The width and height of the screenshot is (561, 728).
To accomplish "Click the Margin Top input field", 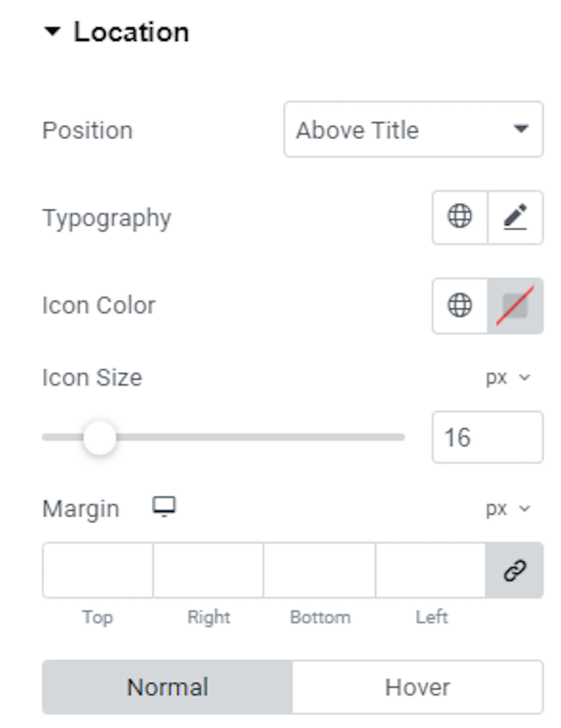I will (x=98, y=570).
